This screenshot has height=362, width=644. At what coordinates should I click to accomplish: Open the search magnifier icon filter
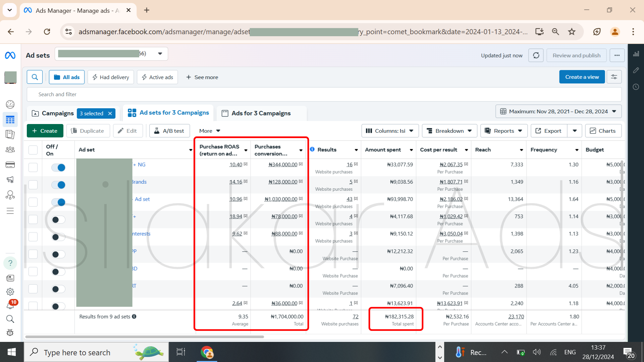pos(35,77)
